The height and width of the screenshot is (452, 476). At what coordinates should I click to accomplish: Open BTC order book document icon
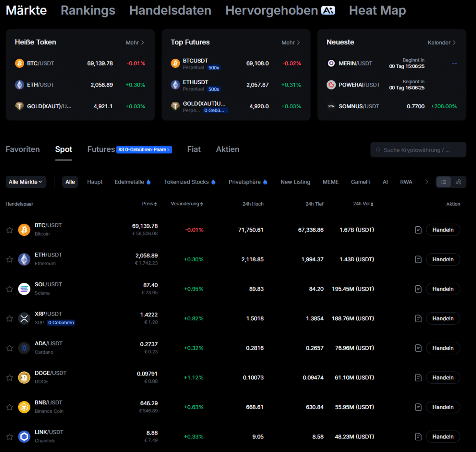[418, 230]
